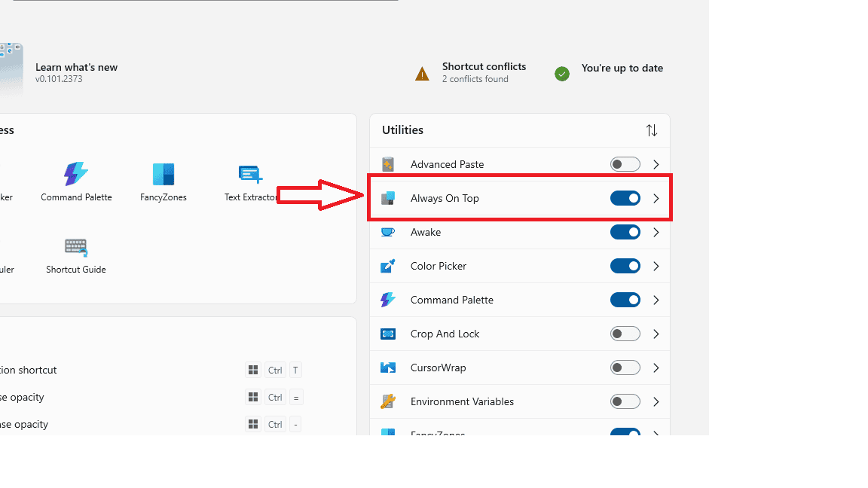Turn on the CursorWrap toggle
This screenshot has height=488, width=868.
click(x=625, y=368)
